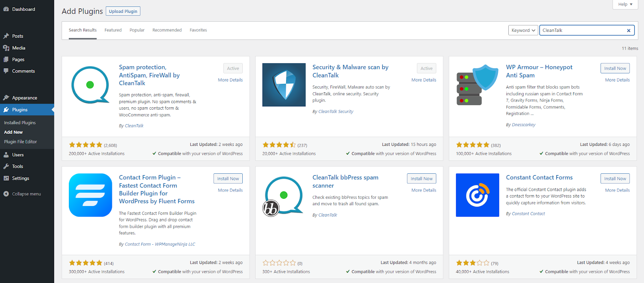Viewport: 644px width, 283px height.
Task: Open Spam protection, AntiSpam, FireWall plugin title
Action: (149, 75)
